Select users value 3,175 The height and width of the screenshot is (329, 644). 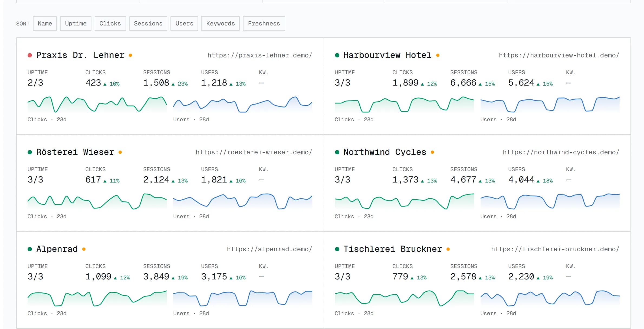click(x=214, y=277)
